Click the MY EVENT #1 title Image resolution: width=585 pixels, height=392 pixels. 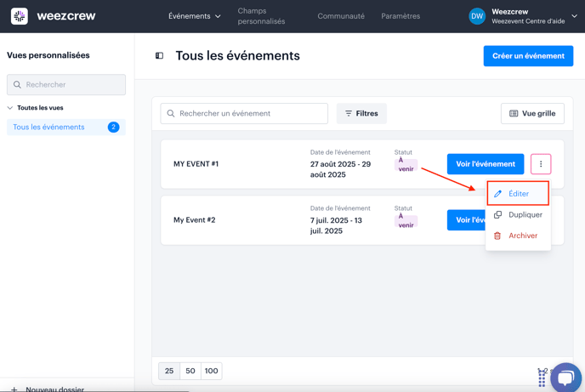point(196,164)
